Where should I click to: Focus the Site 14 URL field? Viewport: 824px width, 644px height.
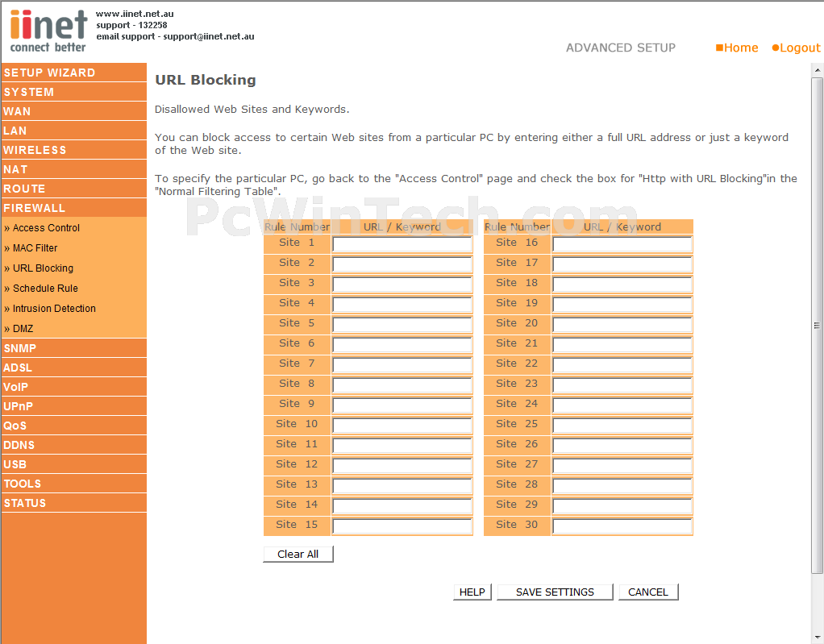pyautogui.click(x=402, y=506)
